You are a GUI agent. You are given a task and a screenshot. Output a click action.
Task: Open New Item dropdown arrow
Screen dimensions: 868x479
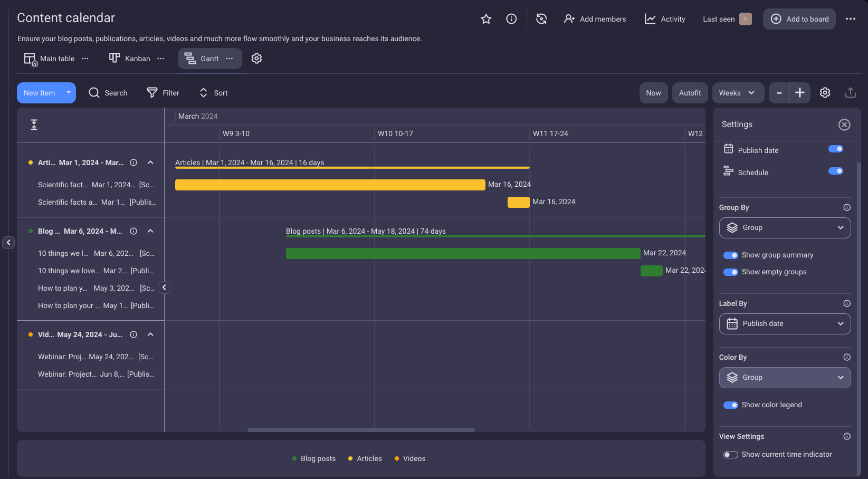coord(69,93)
